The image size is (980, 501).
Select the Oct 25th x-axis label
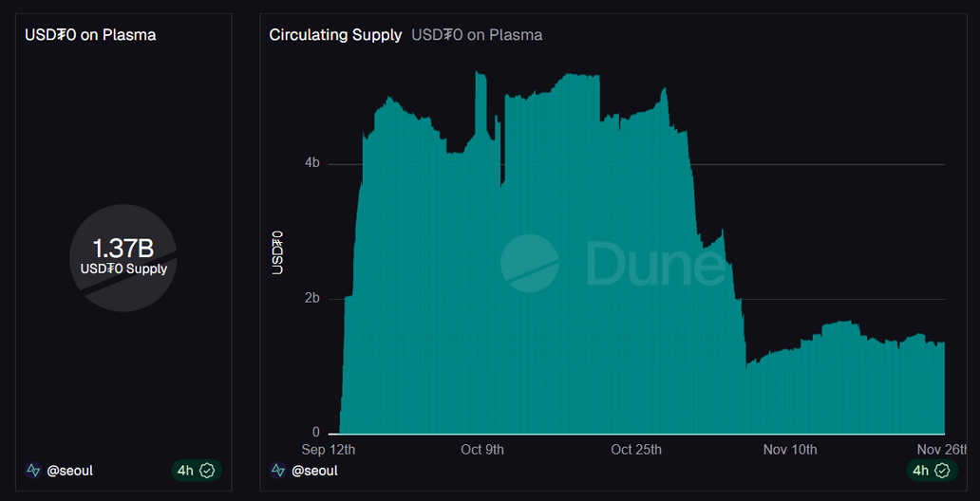click(x=636, y=449)
